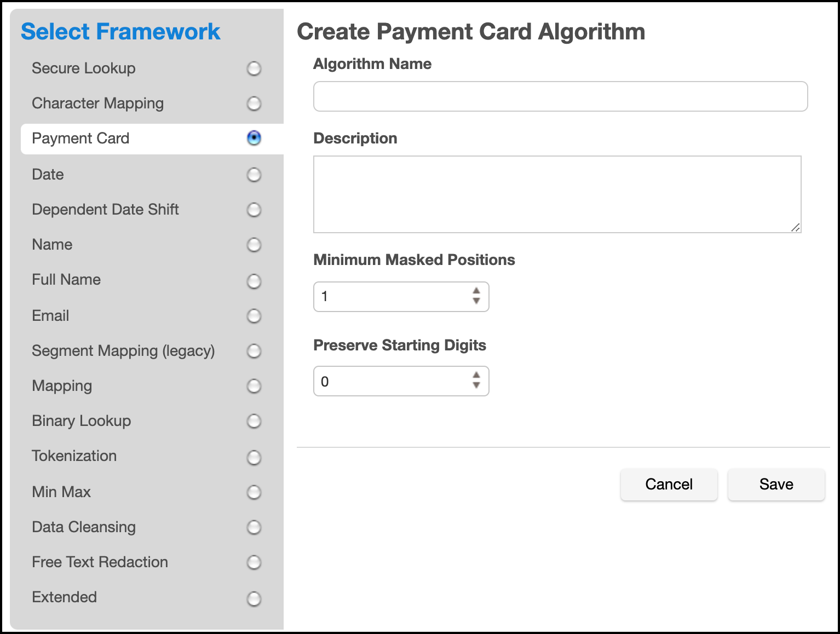Select the Tokenization radio button
Screen dimensions: 840x634
point(254,457)
